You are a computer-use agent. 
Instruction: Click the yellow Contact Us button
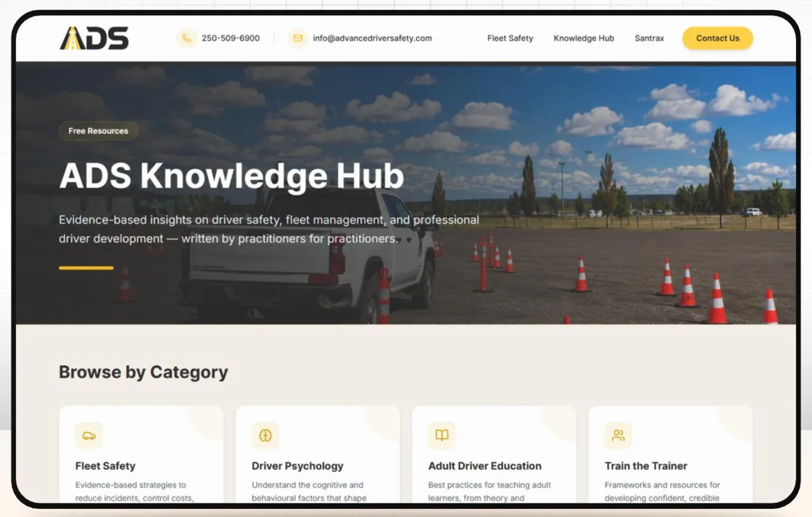click(x=717, y=38)
